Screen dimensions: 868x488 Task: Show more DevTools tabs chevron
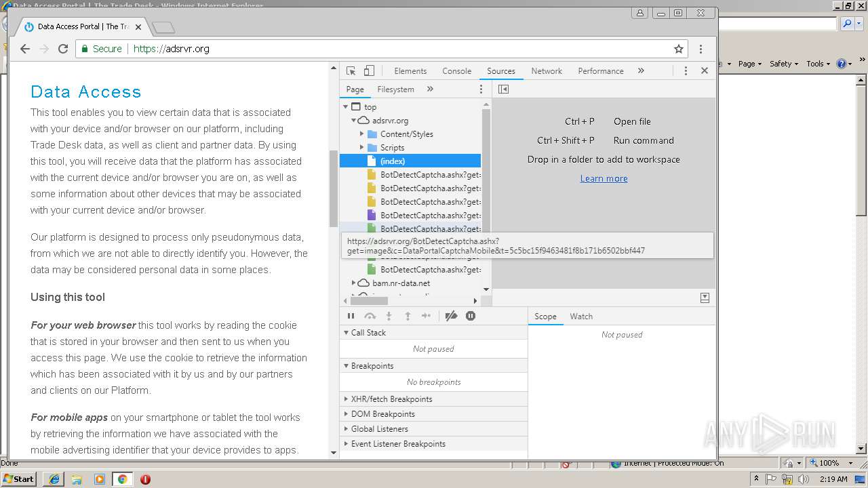coord(641,70)
